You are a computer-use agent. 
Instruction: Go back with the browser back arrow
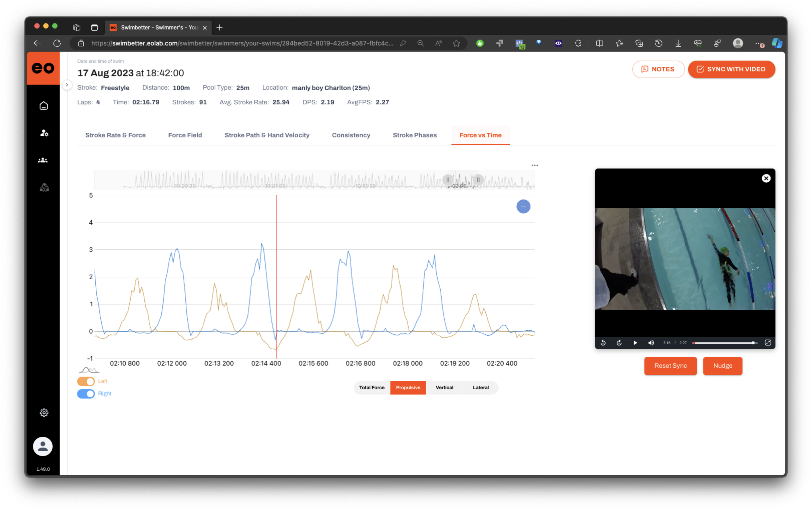point(37,43)
